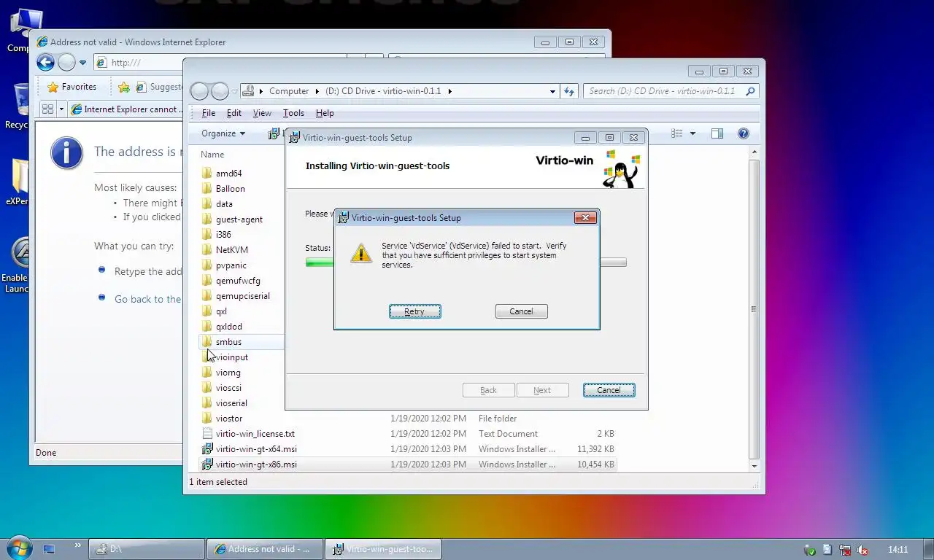The image size is (934, 560).
Task: Click (D:) CD Drive breadcrumb segment
Action: pos(383,91)
